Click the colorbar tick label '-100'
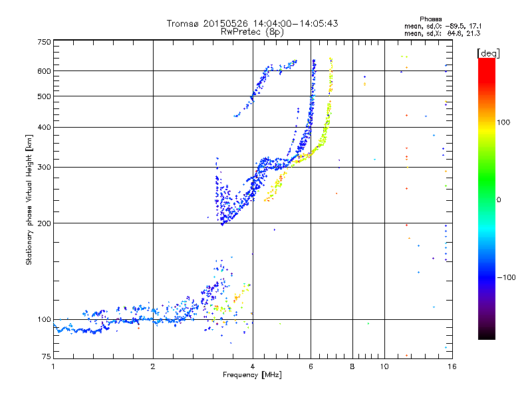This screenshot has height=399, width=532. click(x=506, y=277)
